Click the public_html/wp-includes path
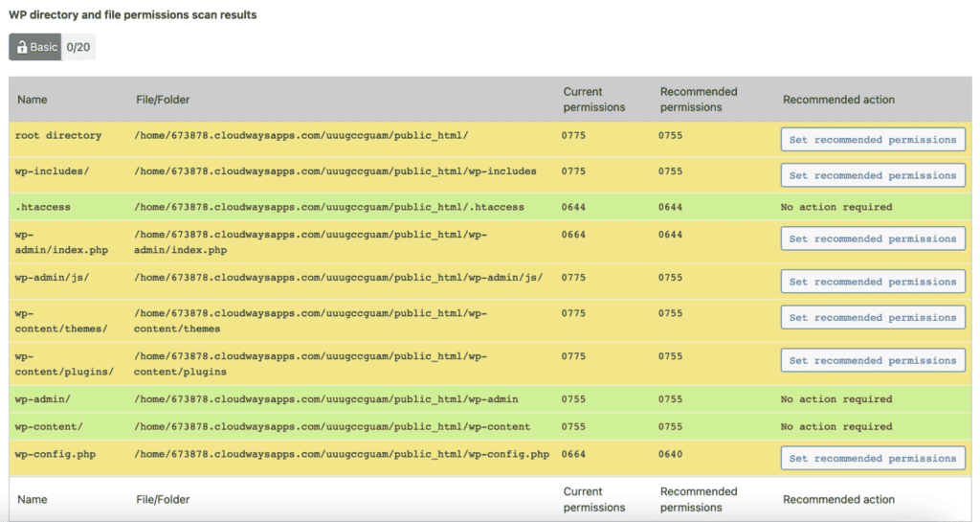 click(335, 170)
